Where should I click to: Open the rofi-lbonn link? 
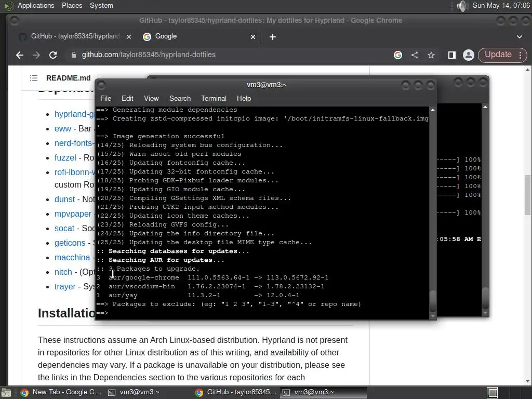74,172
